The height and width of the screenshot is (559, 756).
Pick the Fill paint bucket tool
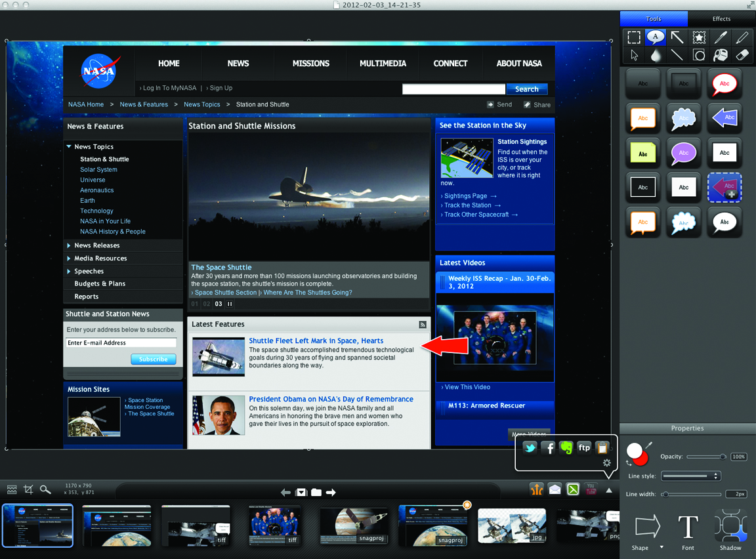(721, 56)
